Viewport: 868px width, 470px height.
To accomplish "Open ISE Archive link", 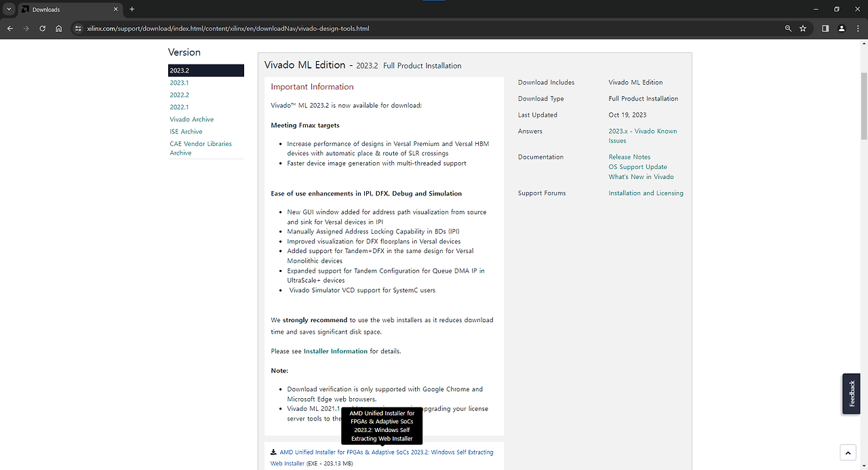I will (x=186, y=132).
